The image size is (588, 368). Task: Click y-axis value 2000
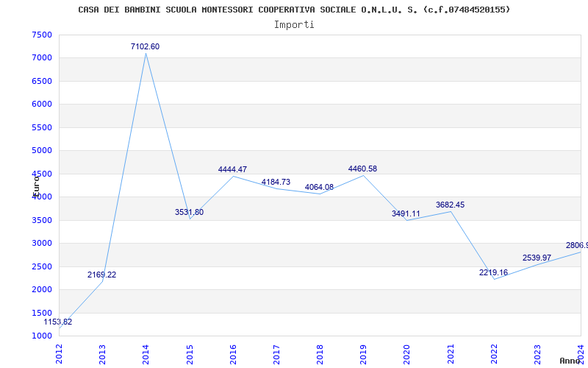tap(42, 289)
